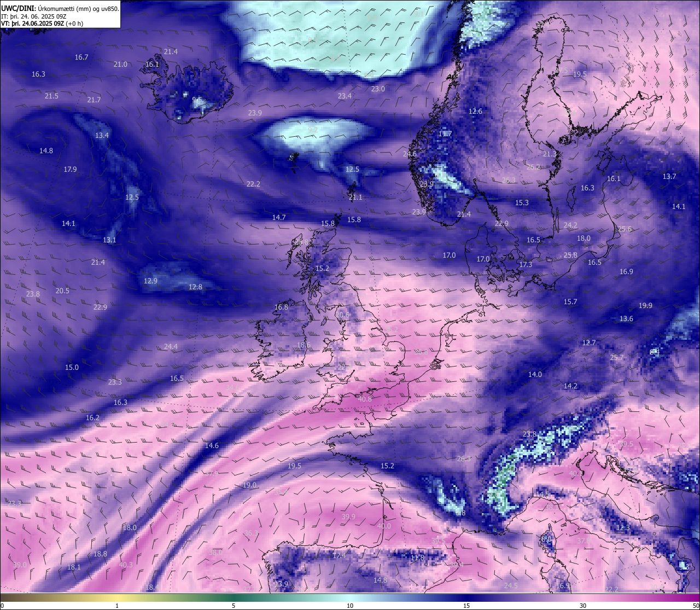
Task: Click the map value 23.4
Action: coord(345,96)
